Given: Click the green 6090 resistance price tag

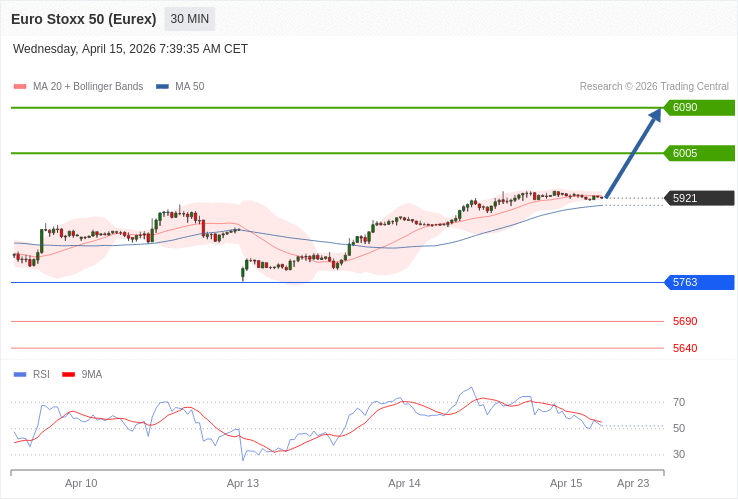Looking at the screenshot, I should coord(699,107).
